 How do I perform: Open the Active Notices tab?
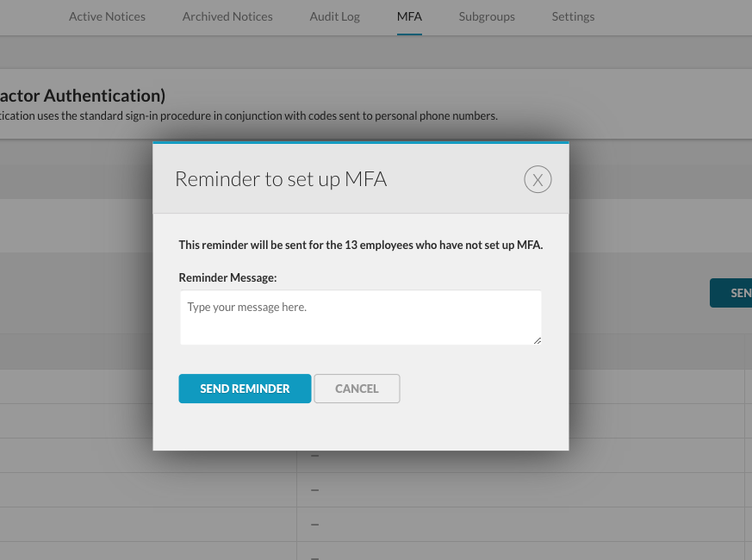[107, 16]
